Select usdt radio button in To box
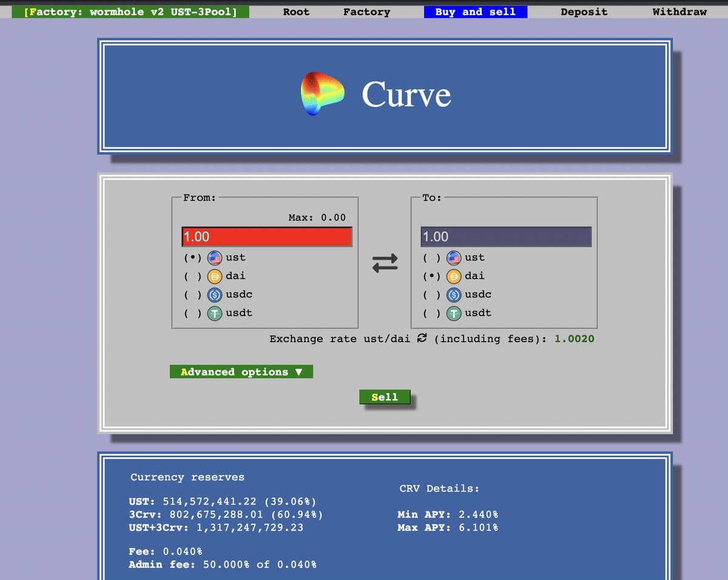This screenshot has height=580, width=728. [432, 314]
